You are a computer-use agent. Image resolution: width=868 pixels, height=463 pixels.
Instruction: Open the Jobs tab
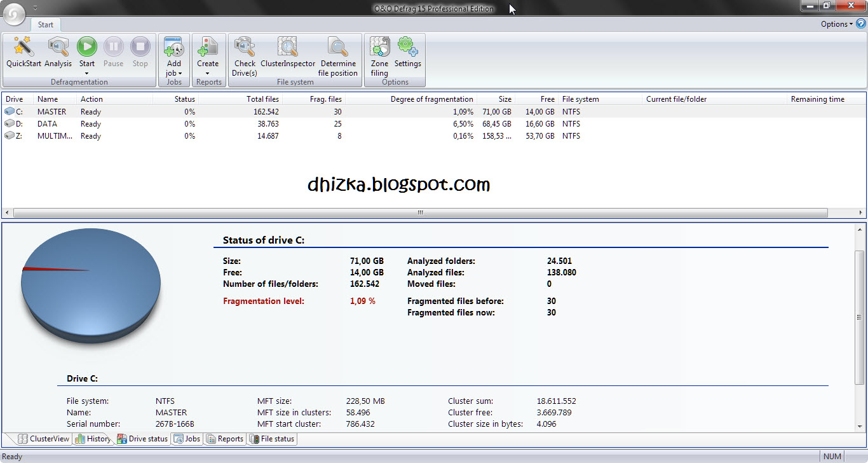click(x=187, y=439)
